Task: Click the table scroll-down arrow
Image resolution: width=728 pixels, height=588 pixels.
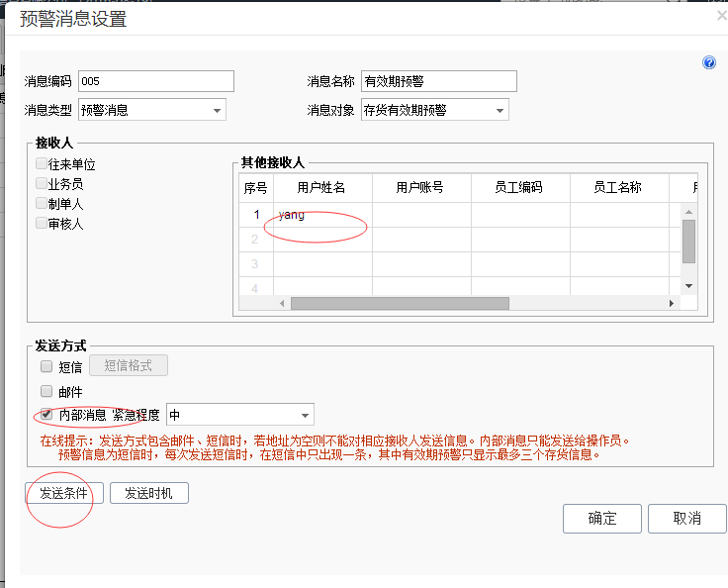Action: point(688,285)
